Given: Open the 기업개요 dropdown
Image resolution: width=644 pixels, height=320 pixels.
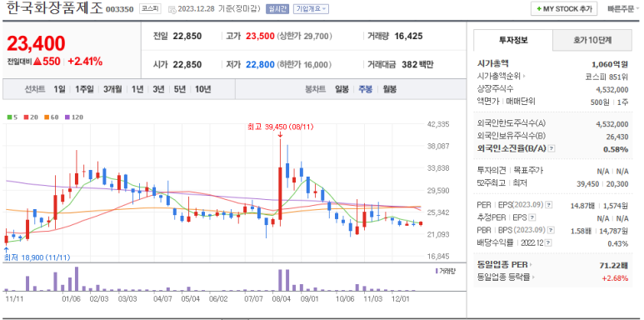Looking at the screenshot, I should point(311,8).
